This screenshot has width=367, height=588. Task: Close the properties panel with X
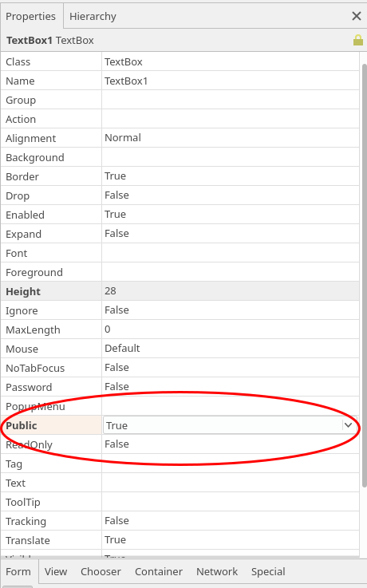[x=357, y=16]
